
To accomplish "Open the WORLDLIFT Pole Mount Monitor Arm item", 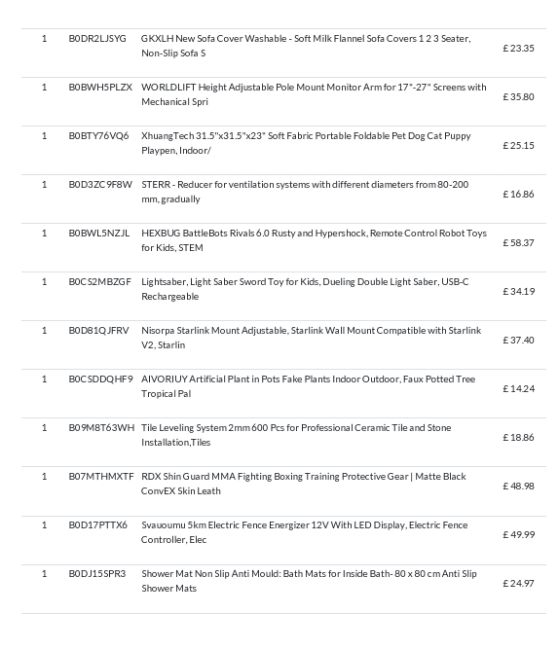I will click(x=314, y=94).
